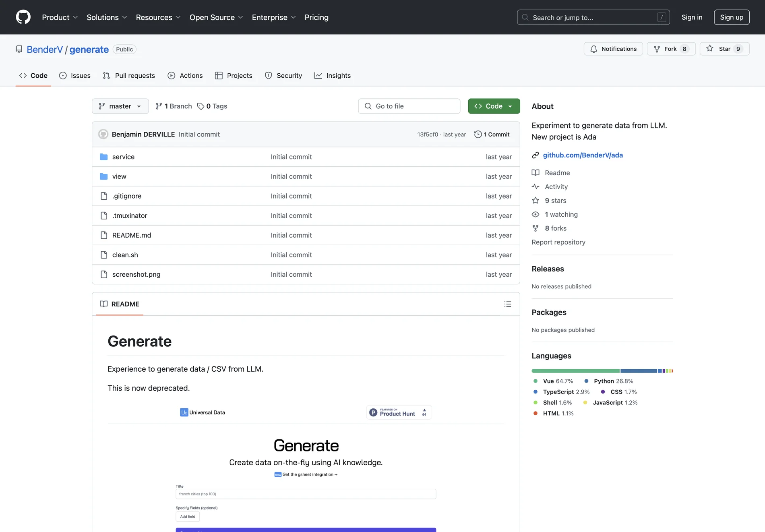Select the README tab header

pos(120,304)
